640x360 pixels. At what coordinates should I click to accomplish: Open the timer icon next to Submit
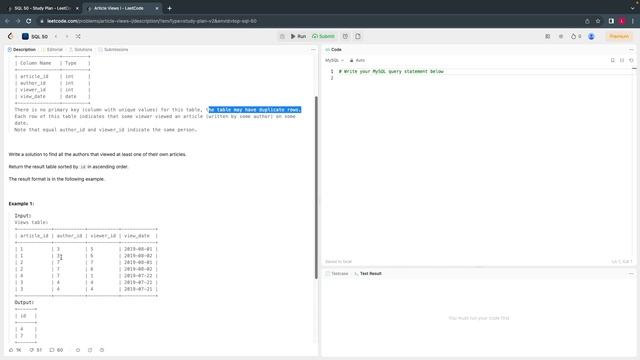[345, 36]
